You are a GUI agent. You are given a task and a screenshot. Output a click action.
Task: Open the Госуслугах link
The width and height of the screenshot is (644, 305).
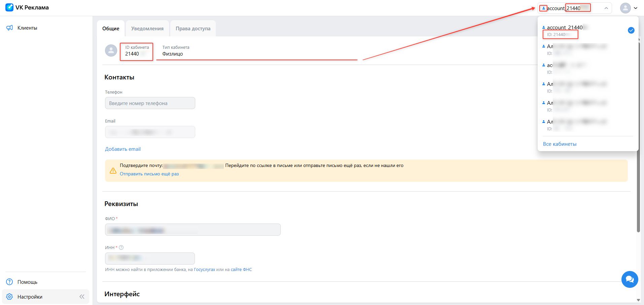click(204, 270)
